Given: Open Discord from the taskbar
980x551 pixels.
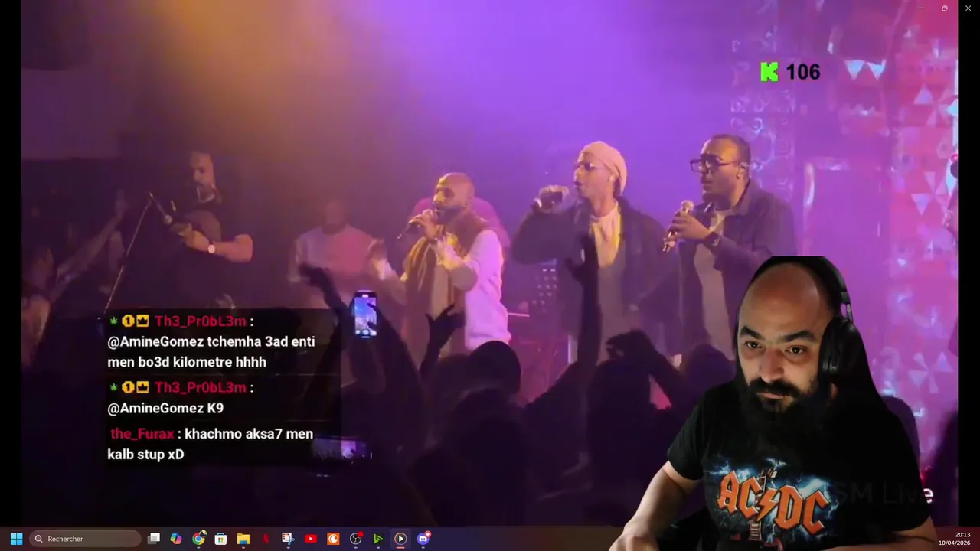Looking at the screenshot, I should pyautogui.click(x=423, y=539).
